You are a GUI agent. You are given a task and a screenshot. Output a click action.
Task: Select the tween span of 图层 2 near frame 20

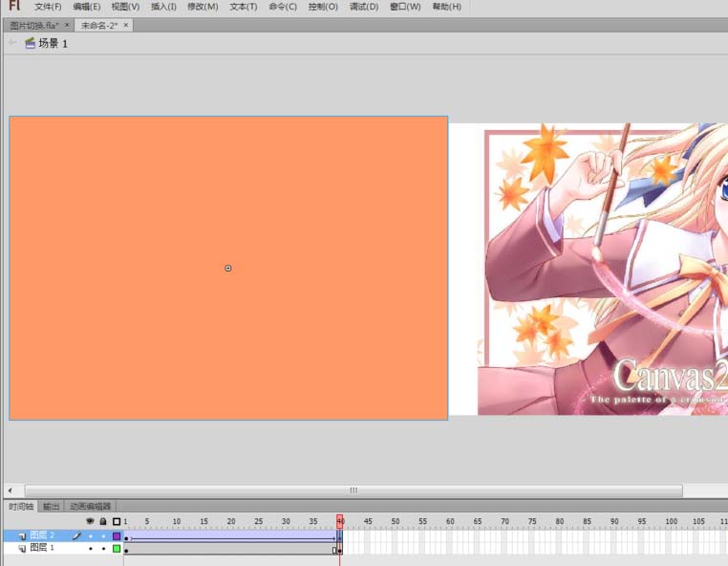[x=231, y=535]
